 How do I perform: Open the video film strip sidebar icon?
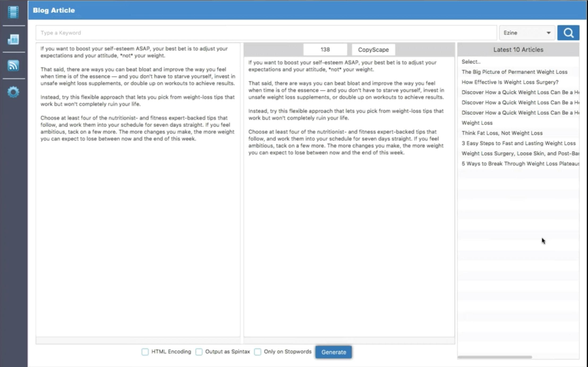(13, 12)
